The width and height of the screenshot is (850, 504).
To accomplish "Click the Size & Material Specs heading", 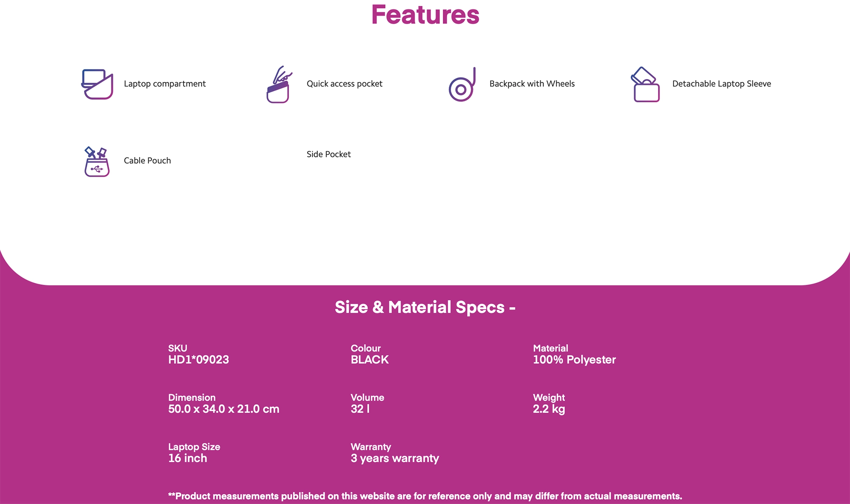I will coord(425,307).
